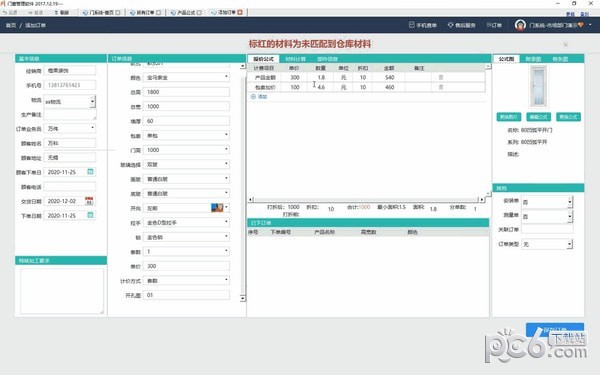Click into the 特殊加工要求 text area
Screen dimensions: 600x375
pos(62,291)
